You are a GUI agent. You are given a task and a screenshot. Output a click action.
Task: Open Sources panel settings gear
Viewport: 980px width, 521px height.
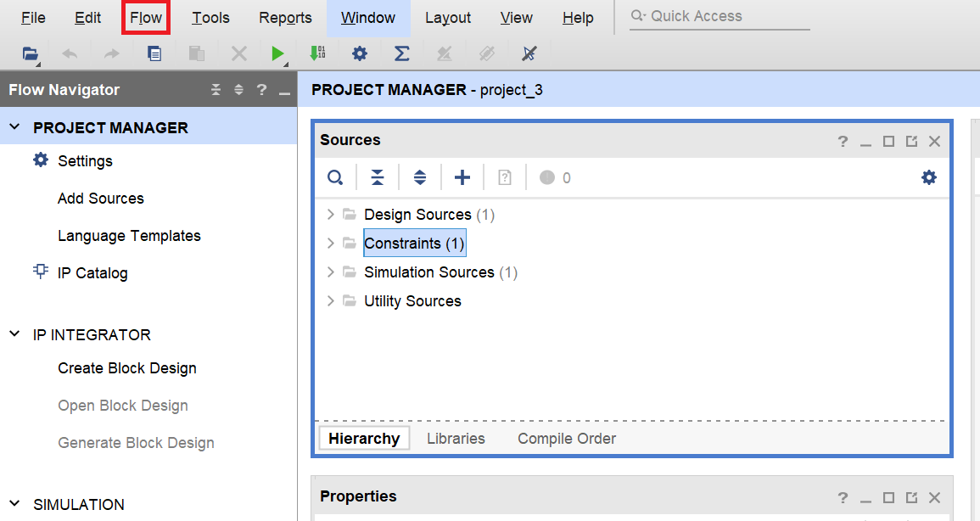coord(929,177)
